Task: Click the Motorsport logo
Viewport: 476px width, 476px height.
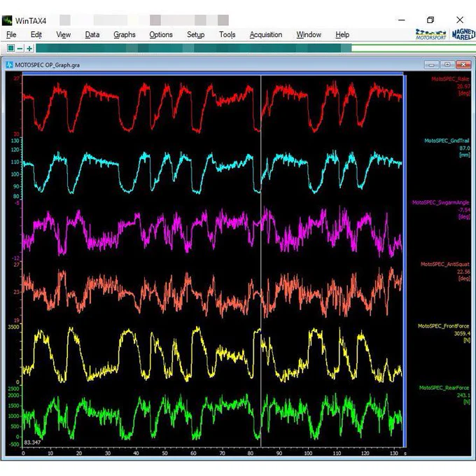Action: coord(430,34)
